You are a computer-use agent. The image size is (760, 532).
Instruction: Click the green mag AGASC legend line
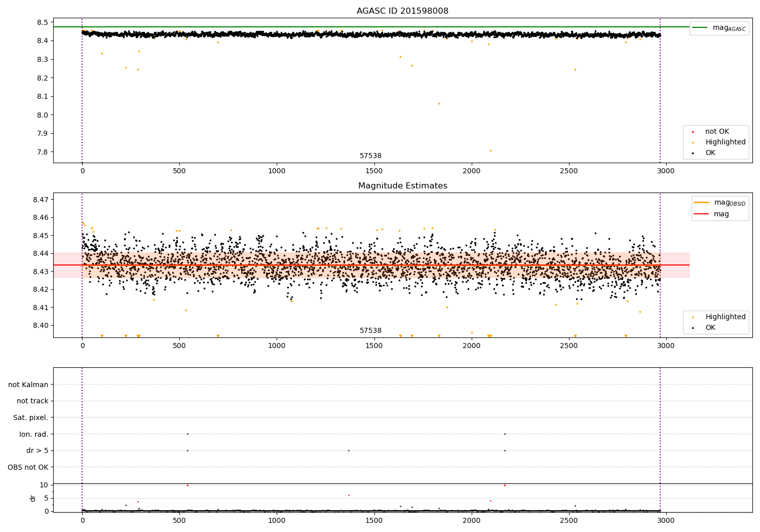click(x=701, y=28)
